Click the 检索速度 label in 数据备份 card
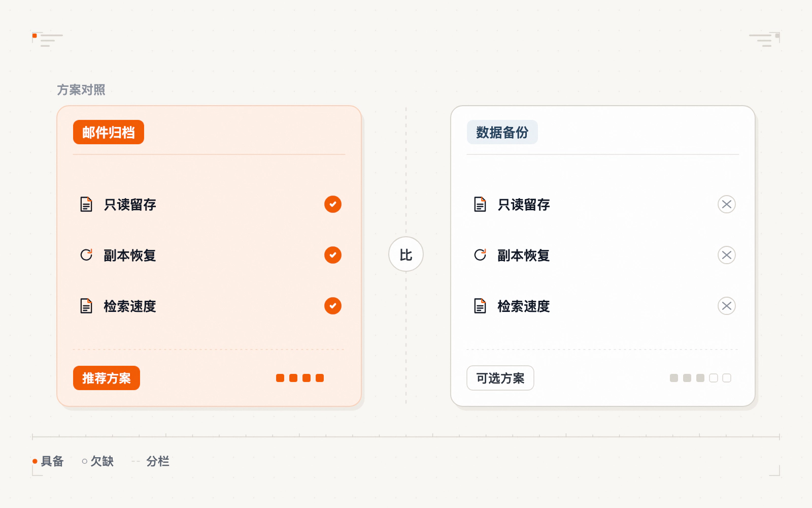 click(524, 306)
